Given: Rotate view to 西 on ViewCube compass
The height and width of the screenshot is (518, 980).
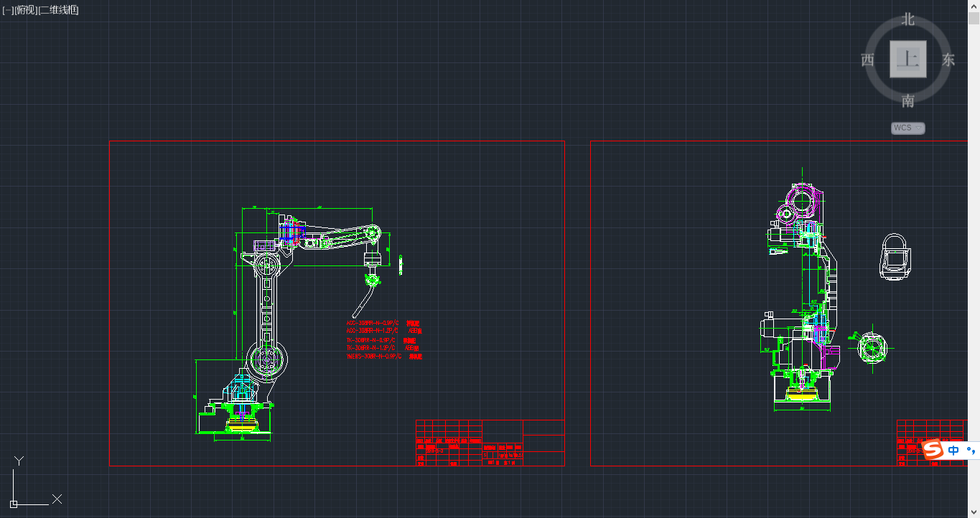Looking at the screenshot, I should click(867, 60).
